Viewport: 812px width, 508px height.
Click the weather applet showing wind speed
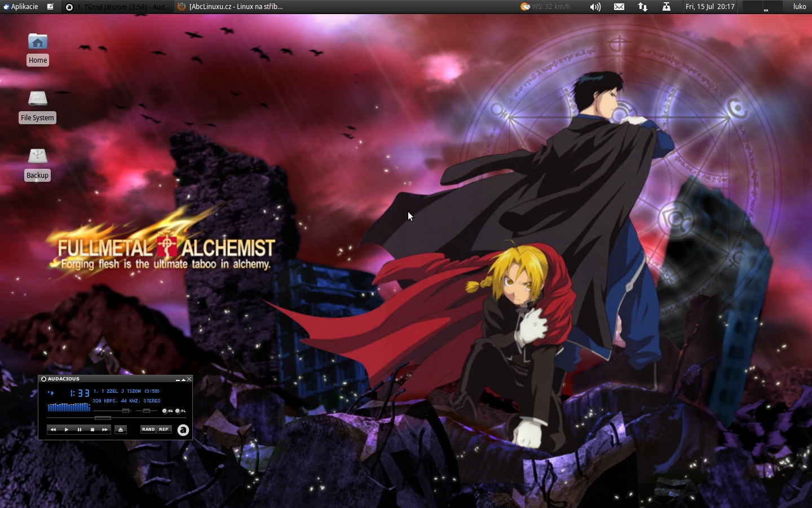point(545,7)
